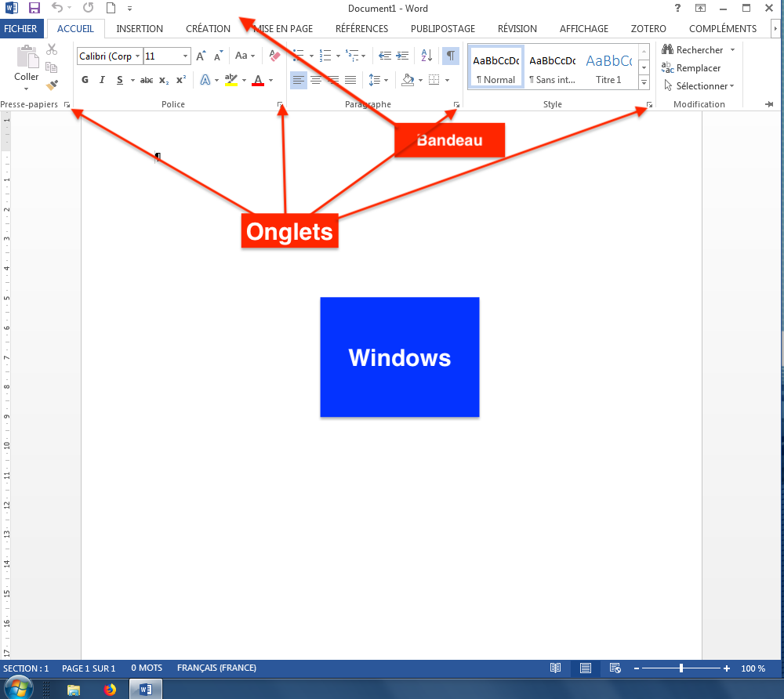Image resolution: width=784 pixels, height=699 pixels.
Task: Open the FICHIER tab
Action: click(20, 28)
